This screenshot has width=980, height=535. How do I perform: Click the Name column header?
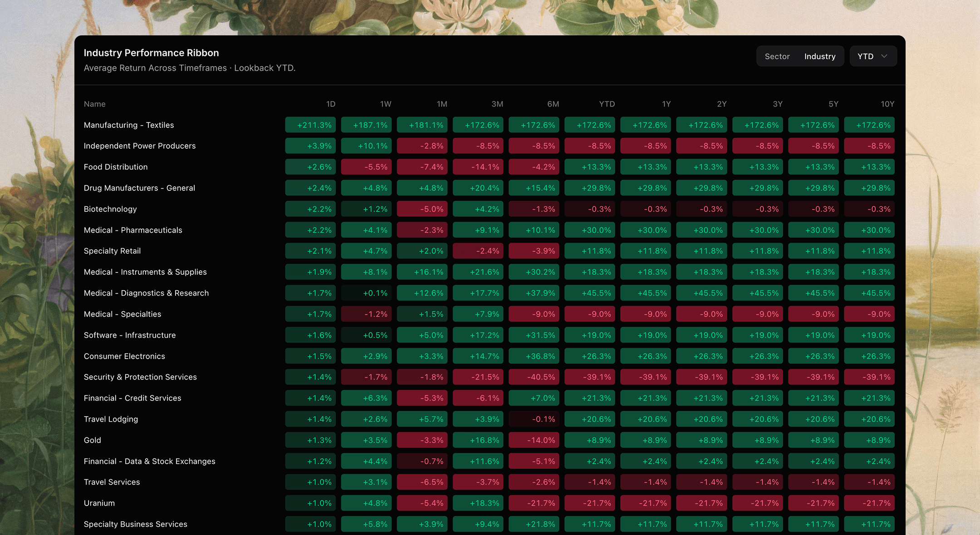(95, 104)
